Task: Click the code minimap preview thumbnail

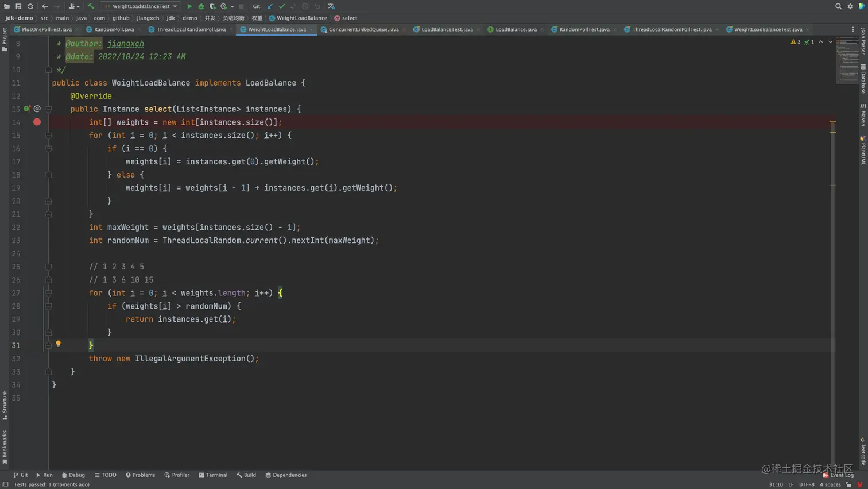Action: [x=847, y=60]
